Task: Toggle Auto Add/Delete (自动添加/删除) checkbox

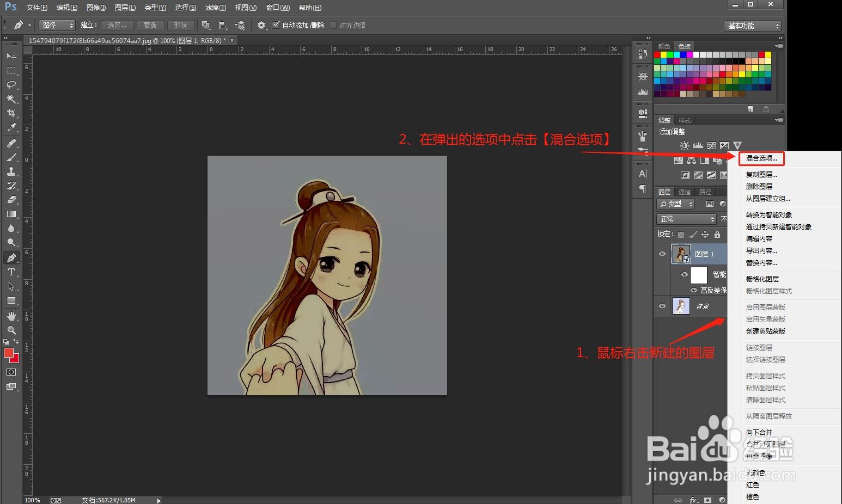Action: (276, 25)
